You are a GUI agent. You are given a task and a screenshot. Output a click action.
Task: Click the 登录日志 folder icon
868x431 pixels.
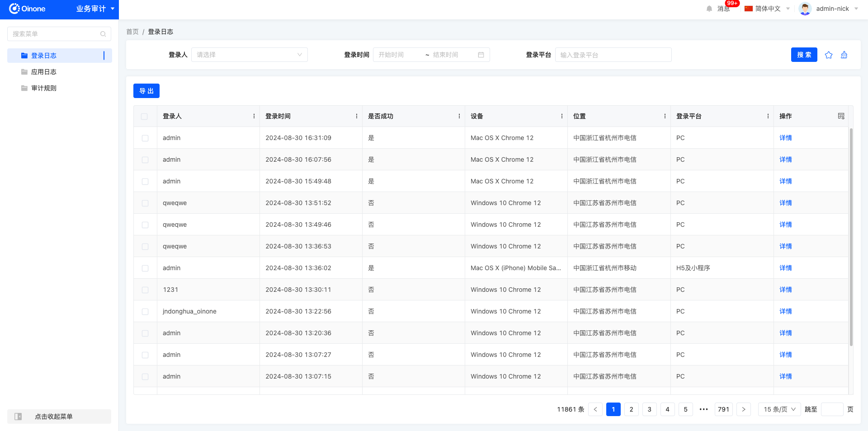(x=24, y=56)
